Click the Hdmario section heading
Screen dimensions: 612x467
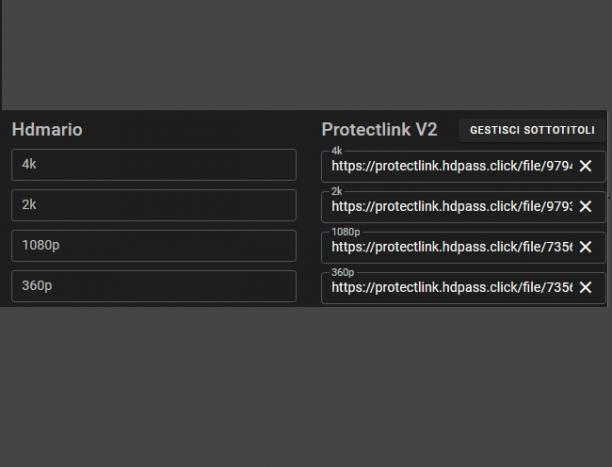(47, 130)
